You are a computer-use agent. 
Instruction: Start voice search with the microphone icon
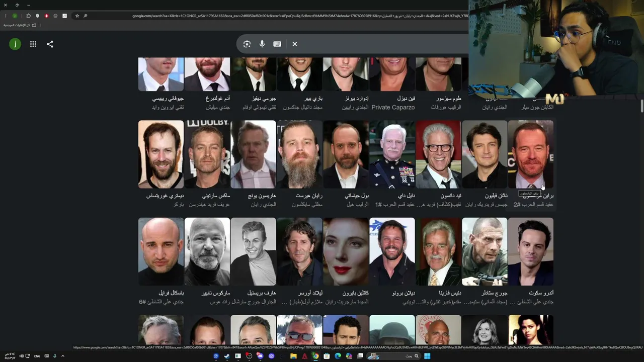point(262,44)
